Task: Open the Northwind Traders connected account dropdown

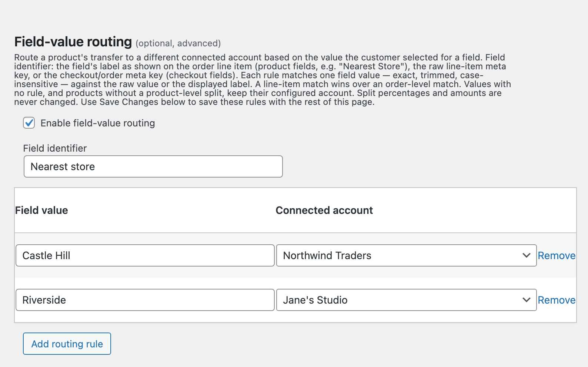Action: 407,255
